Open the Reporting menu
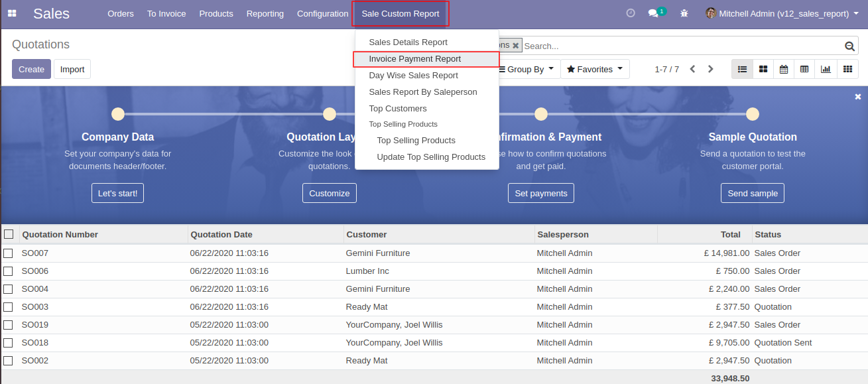Viewport: 868px width, 384px height. tap(265, 13)
